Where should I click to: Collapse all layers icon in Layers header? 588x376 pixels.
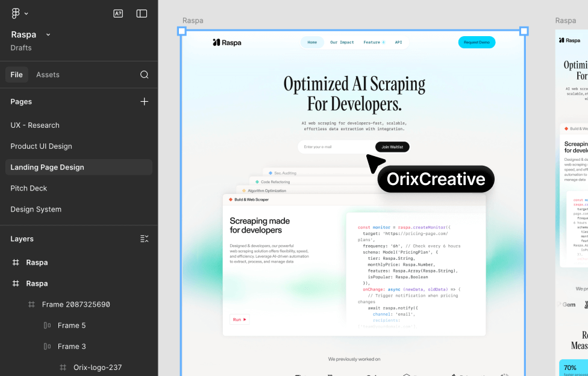point(145,239)
